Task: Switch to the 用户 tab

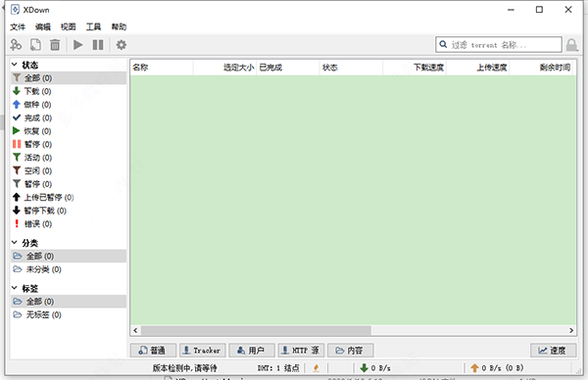Action: [x=252, y=351]
